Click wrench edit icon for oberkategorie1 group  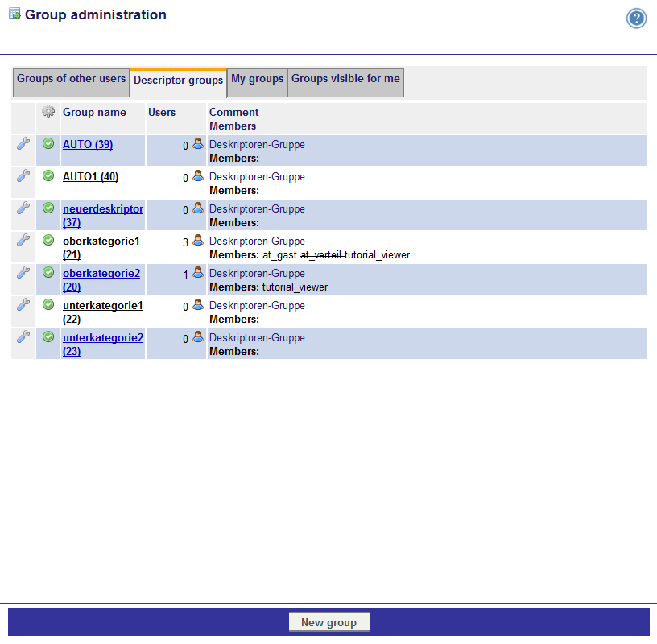pos(23,240)
